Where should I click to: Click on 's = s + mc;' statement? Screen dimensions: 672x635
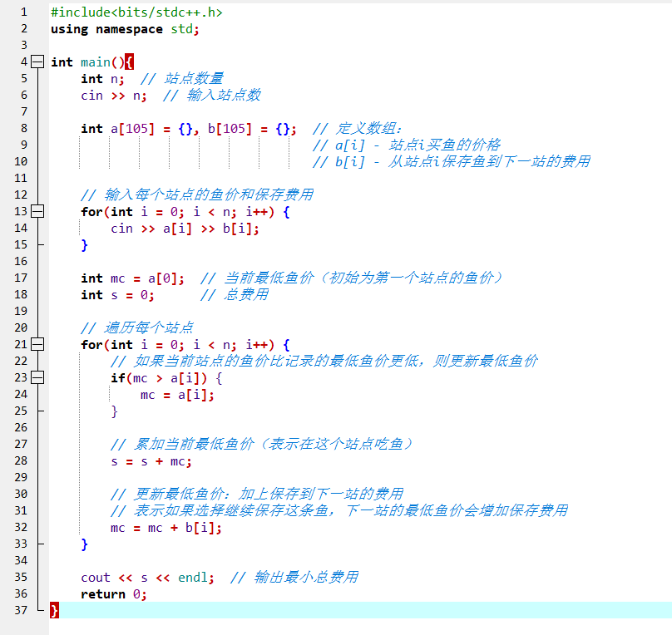[151, 461]
